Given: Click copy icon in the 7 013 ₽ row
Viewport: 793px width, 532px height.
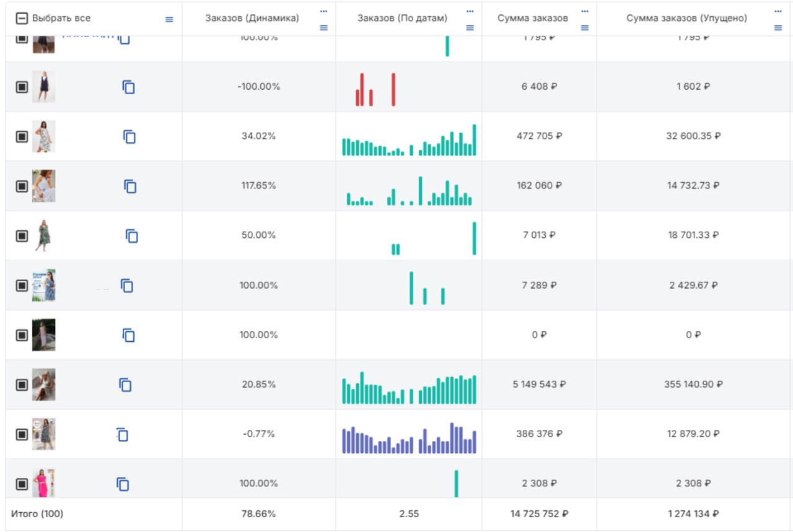Looking at the screenshot, I should 131,236.
